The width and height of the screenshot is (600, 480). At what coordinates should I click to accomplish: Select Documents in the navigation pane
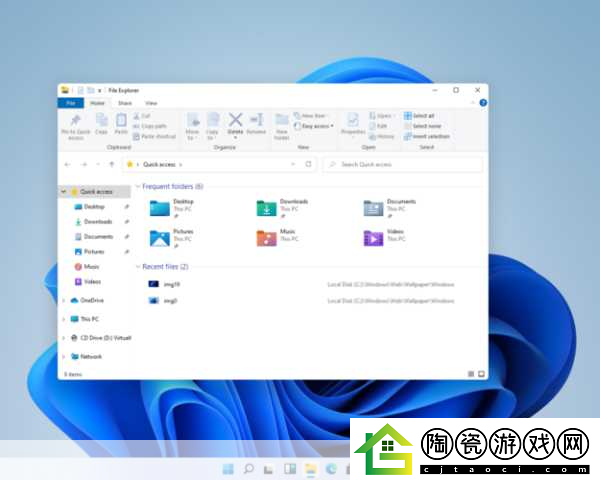98,237
